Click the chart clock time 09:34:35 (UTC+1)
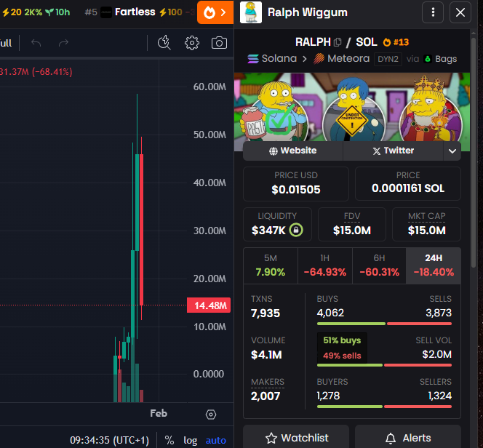This screenshot has width=483, height=448. [109, 440]
